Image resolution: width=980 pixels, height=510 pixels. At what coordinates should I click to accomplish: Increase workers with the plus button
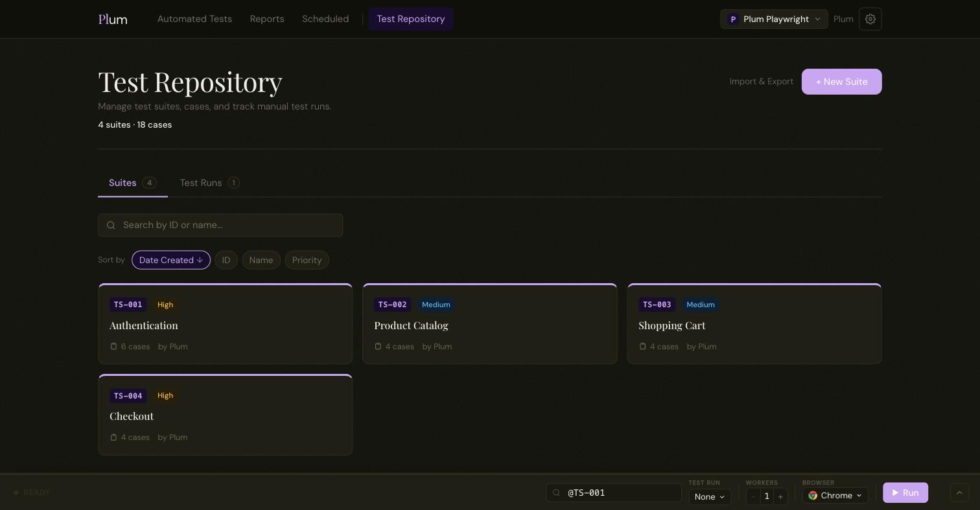tap(780, 496)
